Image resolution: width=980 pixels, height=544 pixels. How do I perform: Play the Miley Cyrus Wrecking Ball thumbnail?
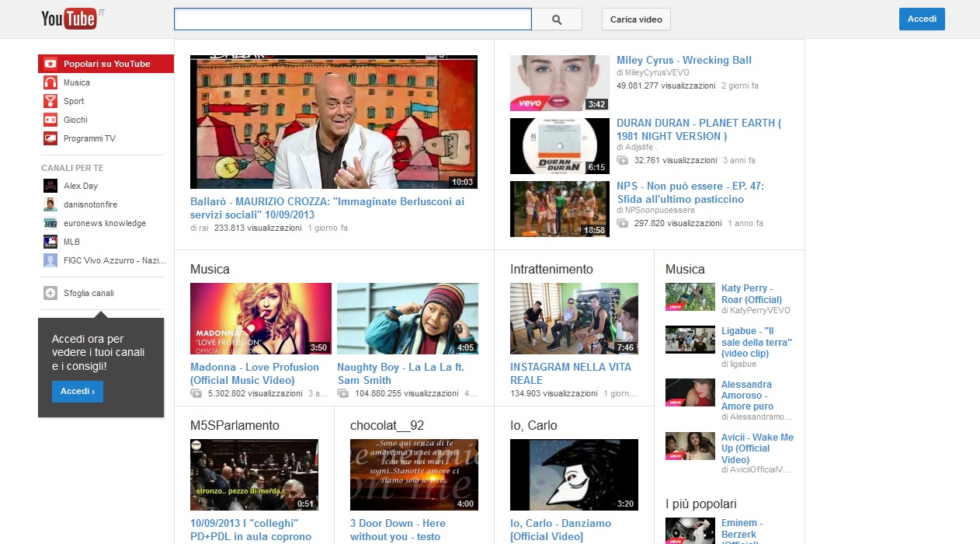[x=560, y=83]
